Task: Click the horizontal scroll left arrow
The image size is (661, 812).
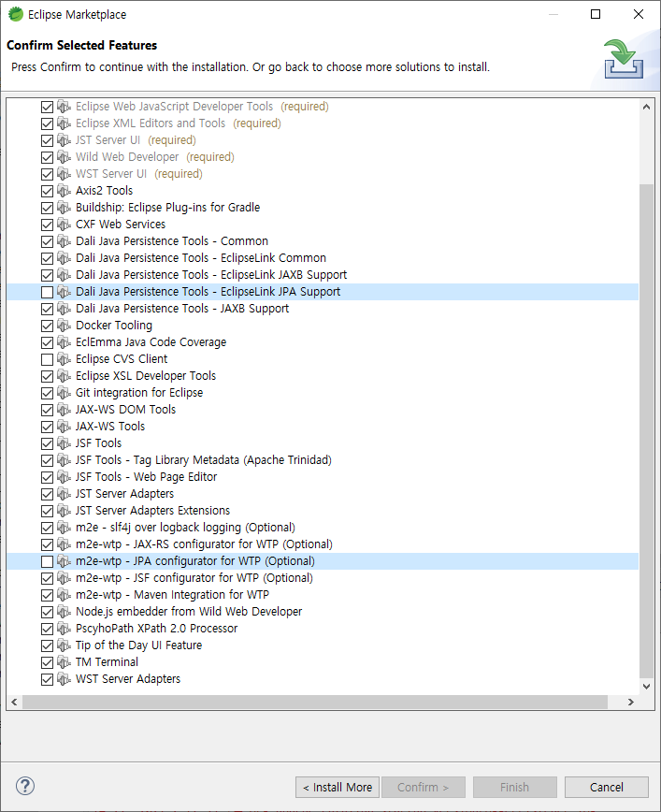Action: click(14, 703)
